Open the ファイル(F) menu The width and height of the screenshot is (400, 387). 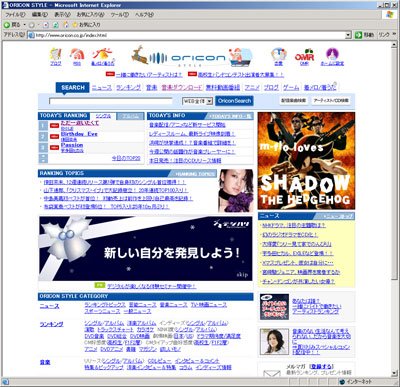click(x=15, y=15)
